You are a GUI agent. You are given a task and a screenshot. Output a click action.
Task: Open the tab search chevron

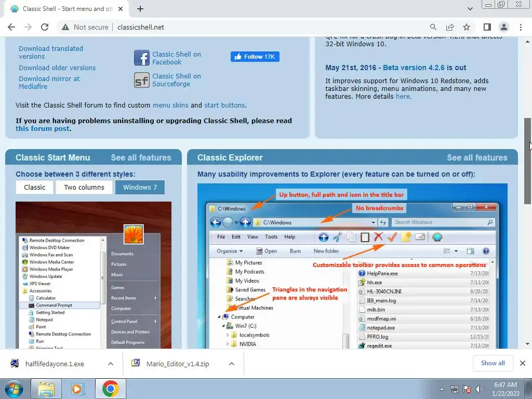point(470,9)
